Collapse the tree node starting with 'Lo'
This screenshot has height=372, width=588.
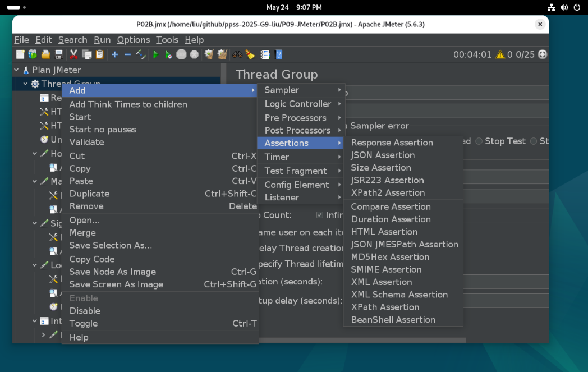tap(34, 265)
